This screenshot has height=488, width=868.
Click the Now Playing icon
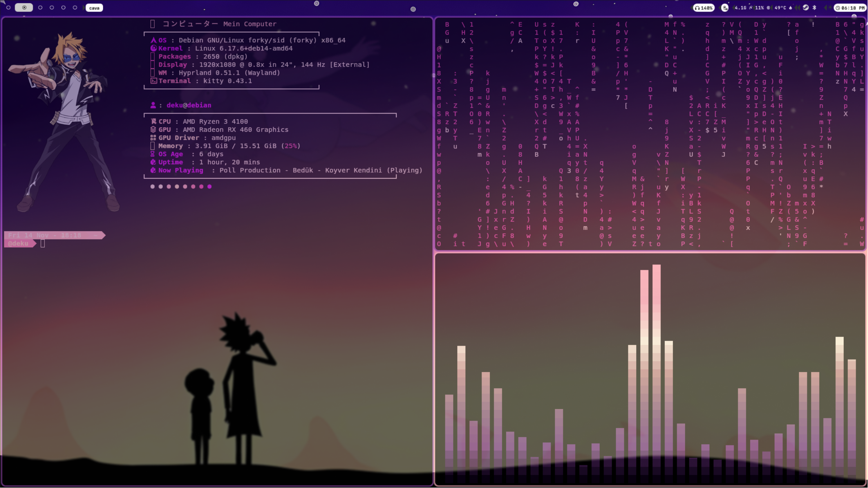tap(153, 170)
